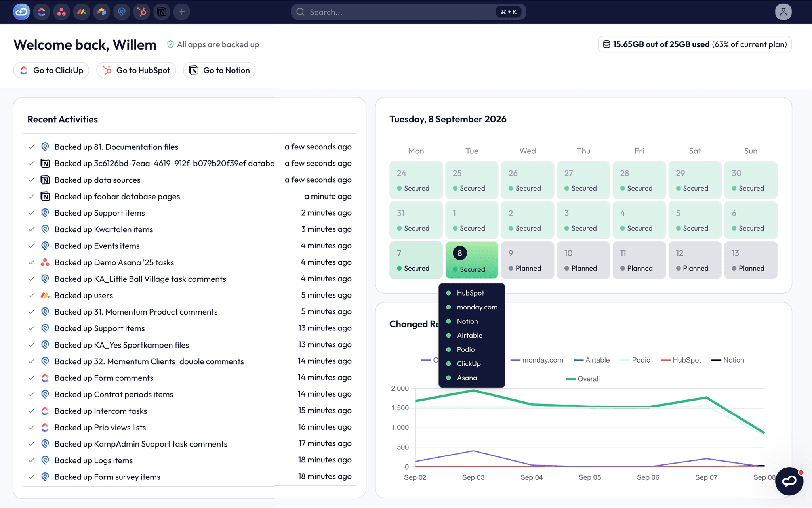The height and width of the screenshot is (508, 812).
Task: Open 'Backed up Events items' activity
Action: [x=97, y=246]
